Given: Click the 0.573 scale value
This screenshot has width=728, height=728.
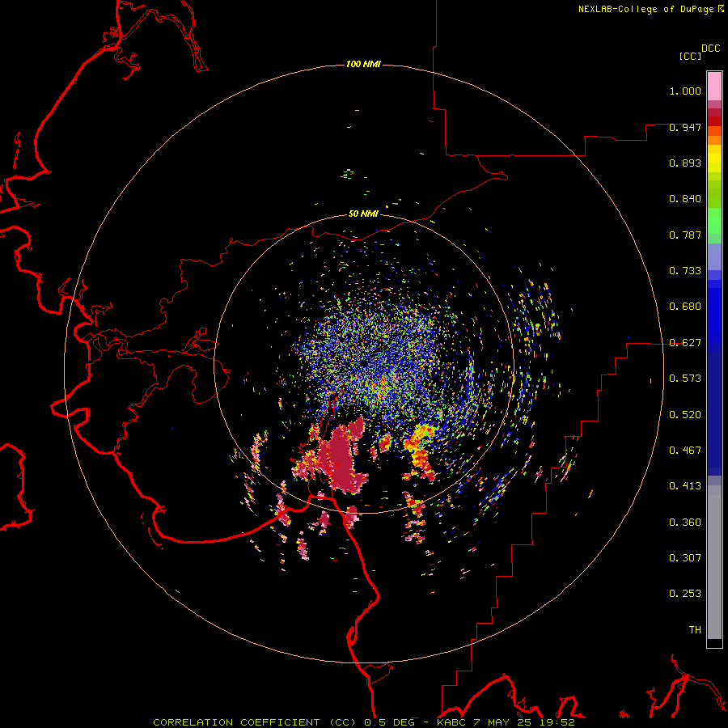Looking at the screenshot, I should tap(685, 379).
